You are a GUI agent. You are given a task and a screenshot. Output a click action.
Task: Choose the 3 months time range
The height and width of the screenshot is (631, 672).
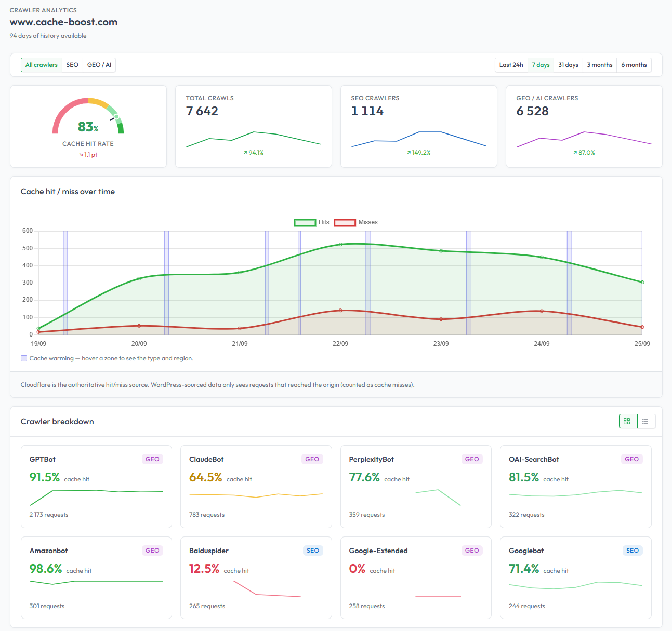pyautogui.click(x=600, y=65)
